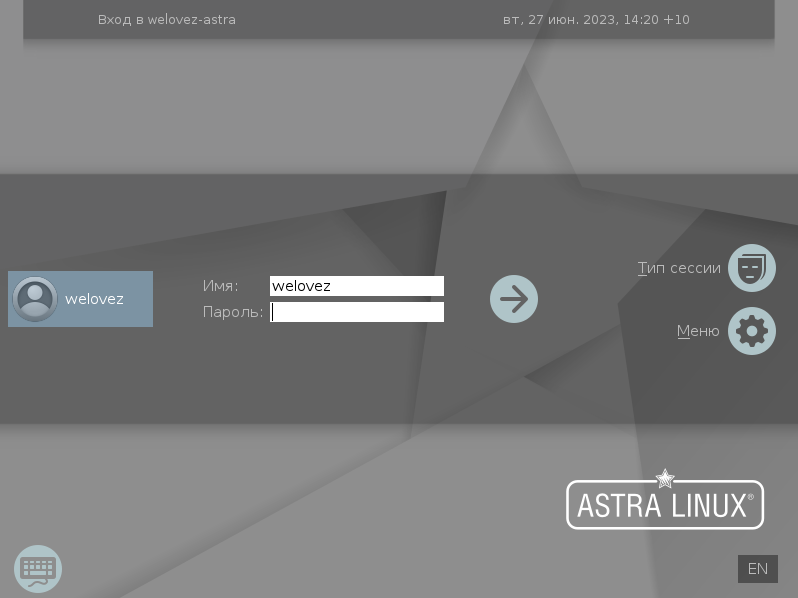Image resolution: width=798 pixels, height=598 pixels.
Task: Open the Меню gear icon
Action: coord(752,331)
